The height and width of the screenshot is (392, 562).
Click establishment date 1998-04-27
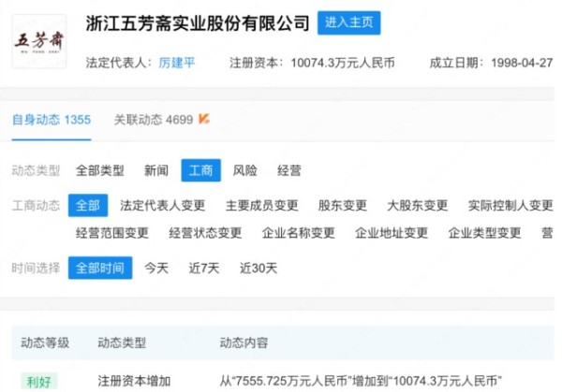click(x=522, y=63)
